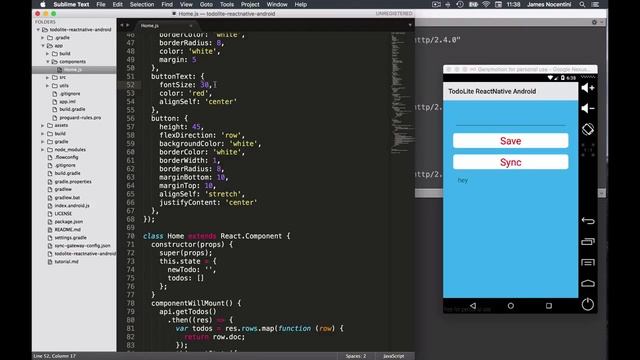
Task: Open the Tools menu
Action: 227,4
